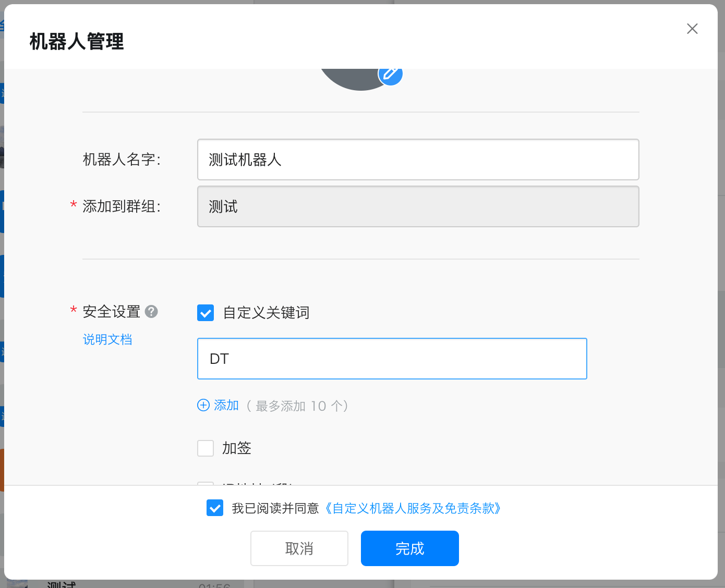Click the 完成 button to finish

click(x=409, y=548)
